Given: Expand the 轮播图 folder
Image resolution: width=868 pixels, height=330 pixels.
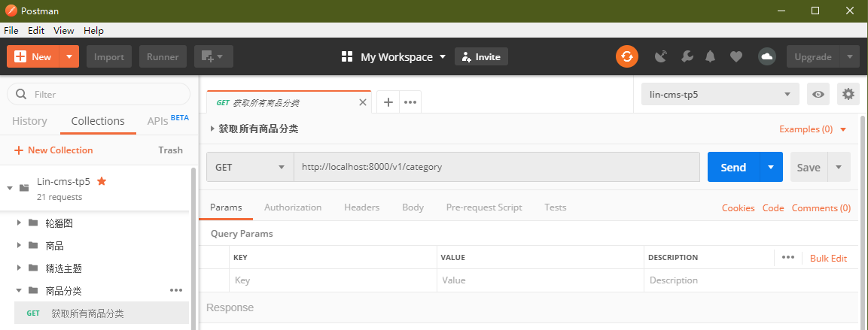Looking at the screenshot, I should point(20,223).
